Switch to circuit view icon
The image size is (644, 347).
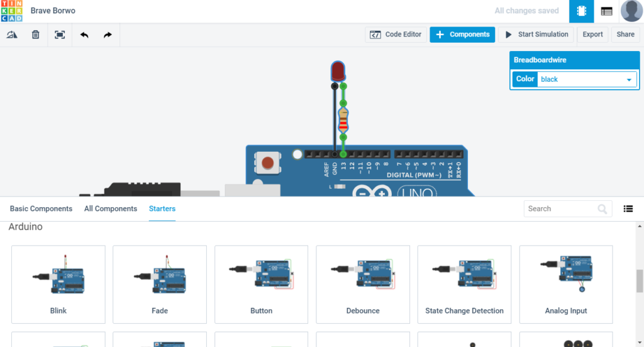[581, 11]
